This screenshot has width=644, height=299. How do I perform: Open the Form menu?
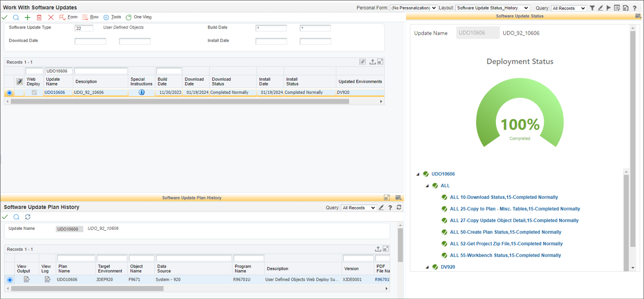click(68, 17)
